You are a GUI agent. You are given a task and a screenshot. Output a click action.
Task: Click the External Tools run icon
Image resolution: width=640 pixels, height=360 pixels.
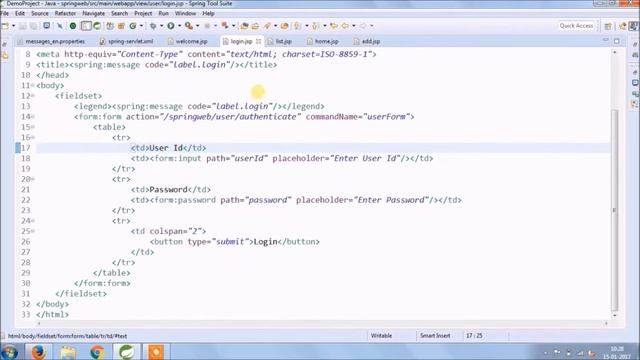tap(189, 26)
